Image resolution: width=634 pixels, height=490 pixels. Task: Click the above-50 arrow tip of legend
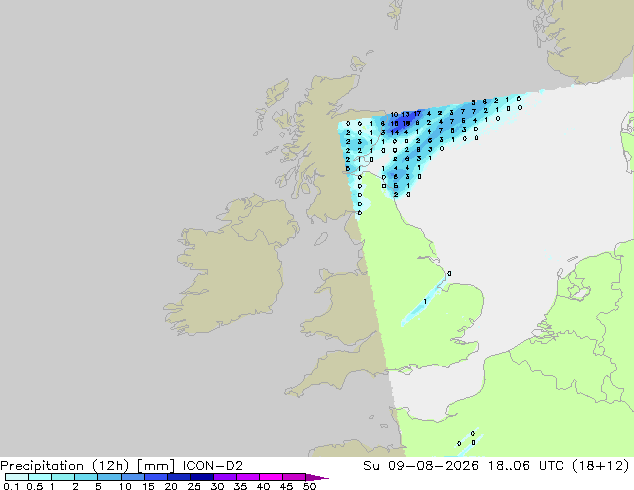click(x=317, y=477)
